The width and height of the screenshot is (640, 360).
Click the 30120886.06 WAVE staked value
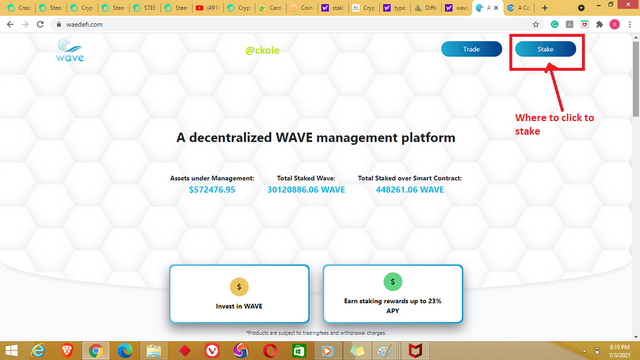pos(306,190)
